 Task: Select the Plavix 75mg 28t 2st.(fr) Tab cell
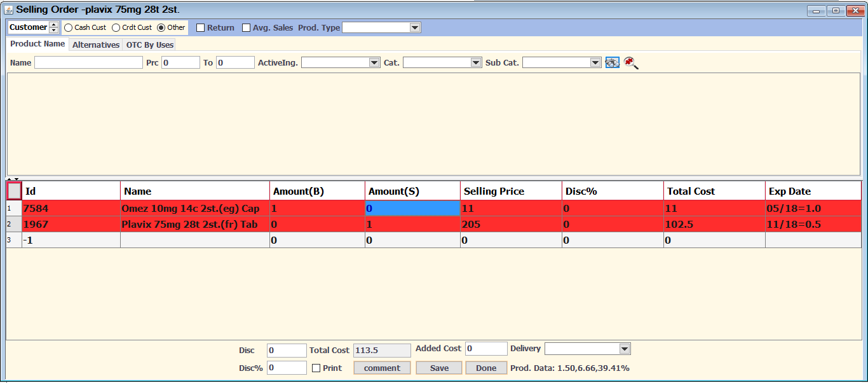[x=195, y=224]
